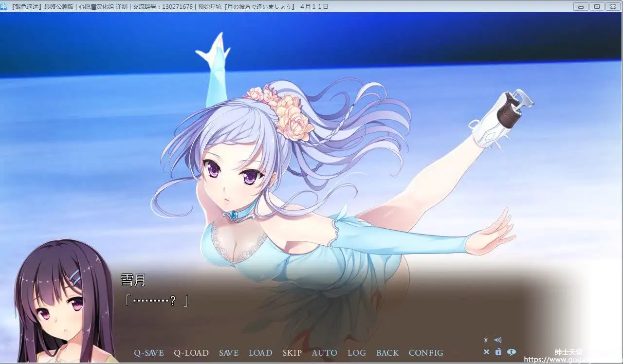
Task: Restore down the game window
Action: pos(596,6)
